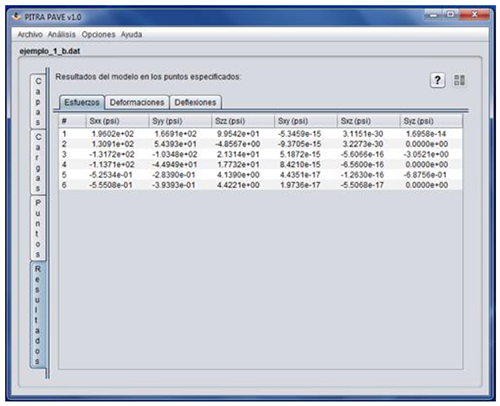The width and height of the screenshot is (500, 406).
Task: Open the Opciones menu
Action: 99,34
